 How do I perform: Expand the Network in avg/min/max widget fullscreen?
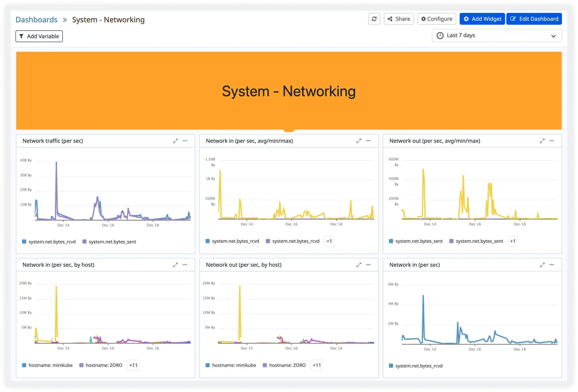(359, 141)
